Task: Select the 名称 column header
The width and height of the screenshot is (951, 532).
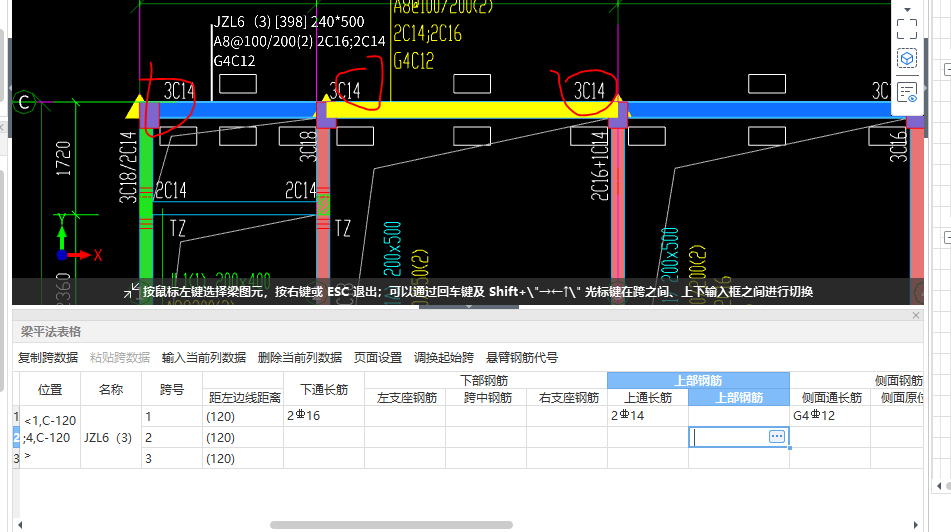Action: pyautogui.click(x=111, y=389)
